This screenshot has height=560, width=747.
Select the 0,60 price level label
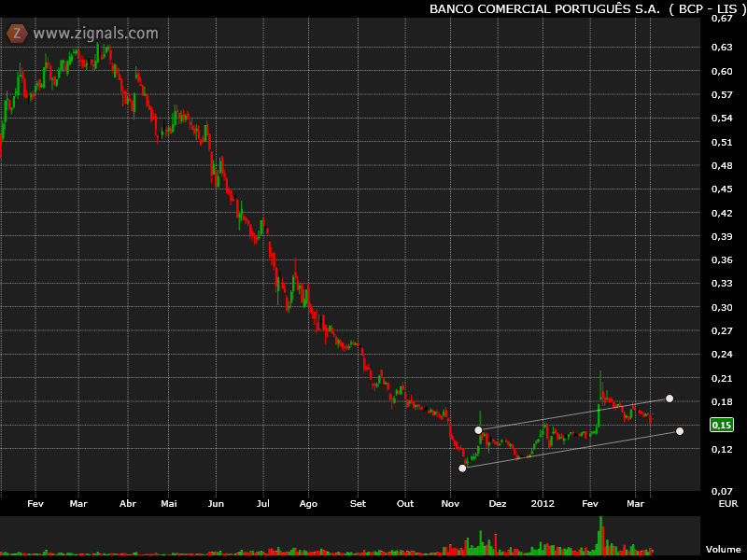point(722,72)
